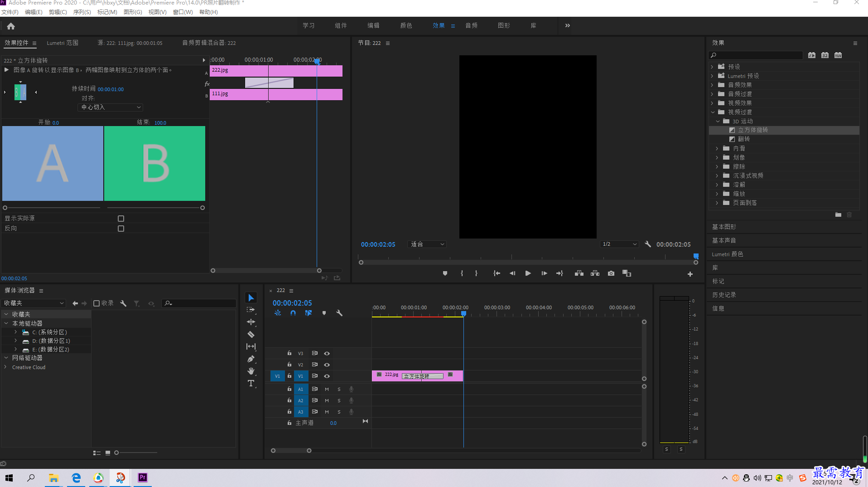Select the Razor tool
This screenshot has width=868, height=487.
tap(251, 334)
